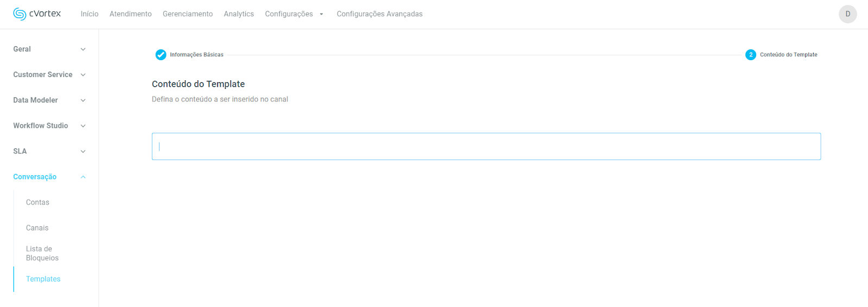Click the cVortex logo icon
Screen dimensions: 868x307
(20, 14)
